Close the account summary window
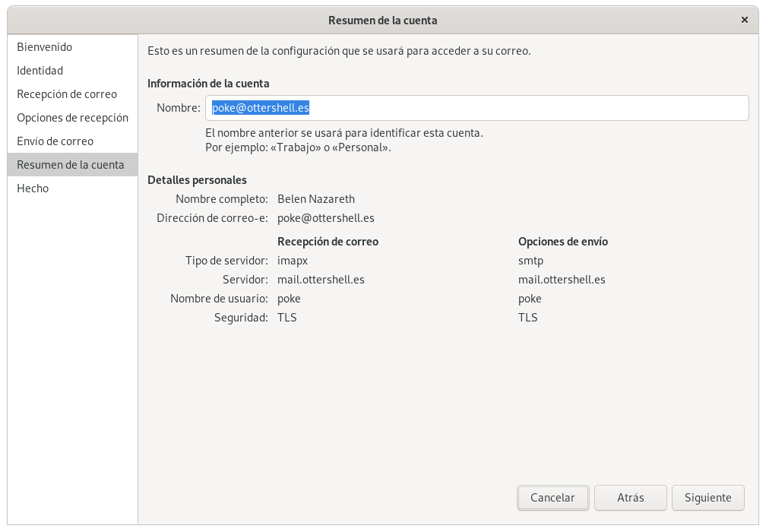766x532 pixels. [745, 20]
